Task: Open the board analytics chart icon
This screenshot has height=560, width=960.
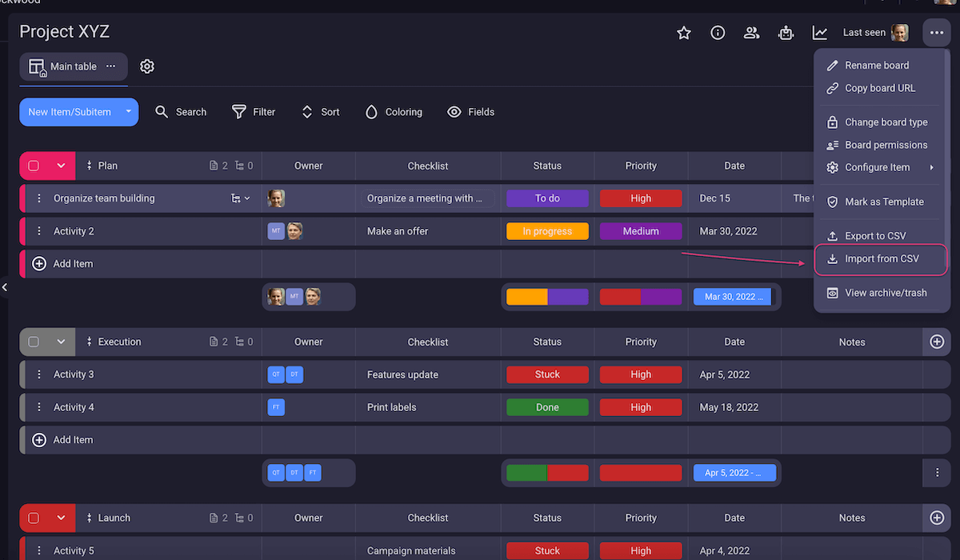Action: [x=820, y=33]
